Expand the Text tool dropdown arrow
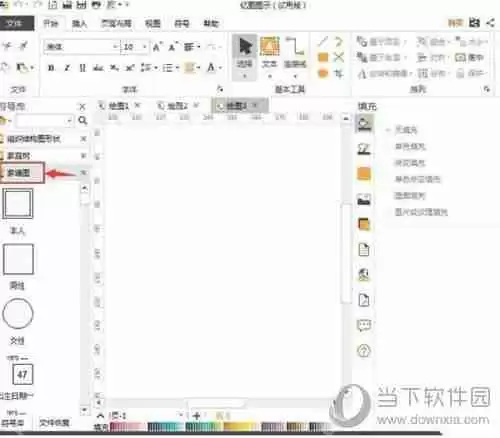The width and height of the screenshot is (500, 438). 270,76
